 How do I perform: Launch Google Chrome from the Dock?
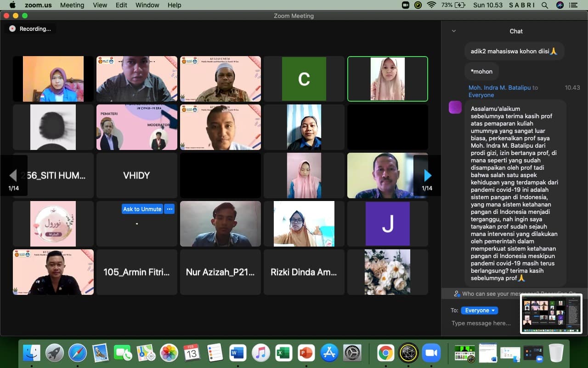(385, 353)
